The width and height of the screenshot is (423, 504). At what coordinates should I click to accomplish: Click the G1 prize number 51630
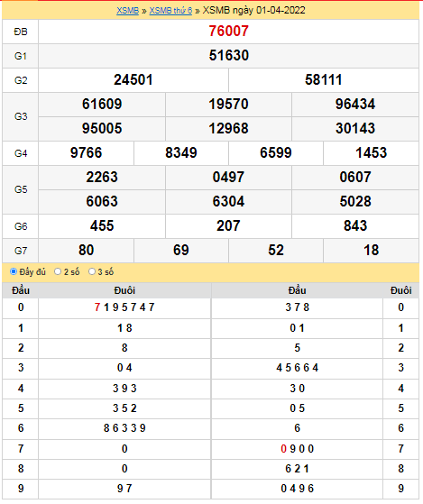228,55
